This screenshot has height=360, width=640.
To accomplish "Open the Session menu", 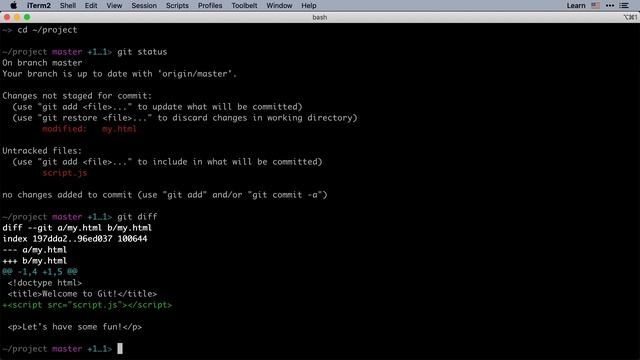I will 144,5.
